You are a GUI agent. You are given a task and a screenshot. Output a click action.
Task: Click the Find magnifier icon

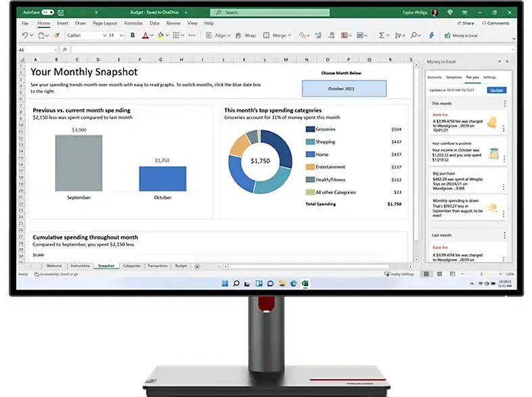point(414,35)
